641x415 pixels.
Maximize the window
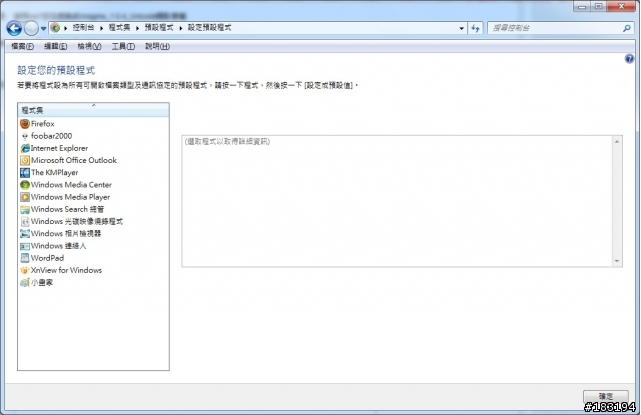point(598,6)
